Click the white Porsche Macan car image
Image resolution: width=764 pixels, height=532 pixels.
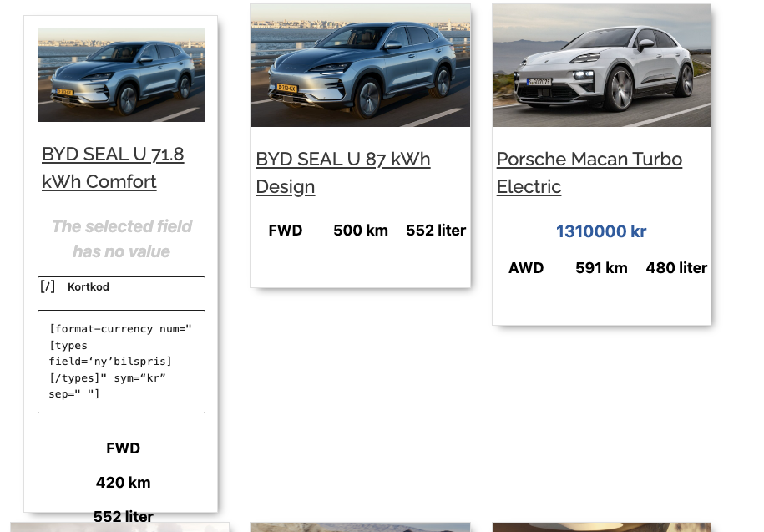pos(601,65)
